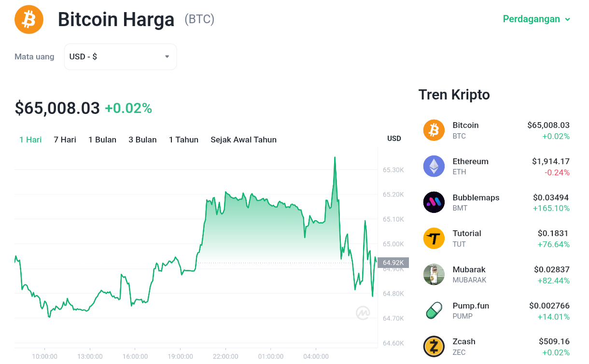Click the large Bitcoin logo in header
589x364 pixels.
(x=29, y=20)
